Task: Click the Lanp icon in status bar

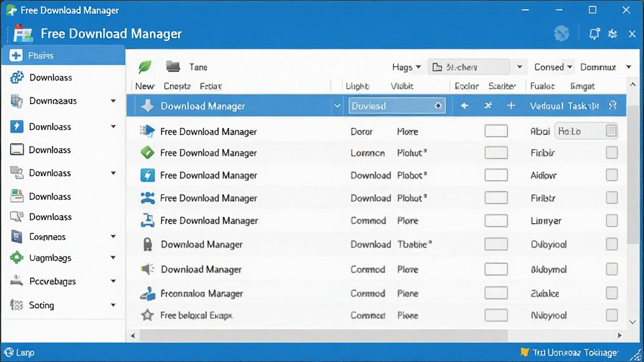Action: [x=9, y=352]
